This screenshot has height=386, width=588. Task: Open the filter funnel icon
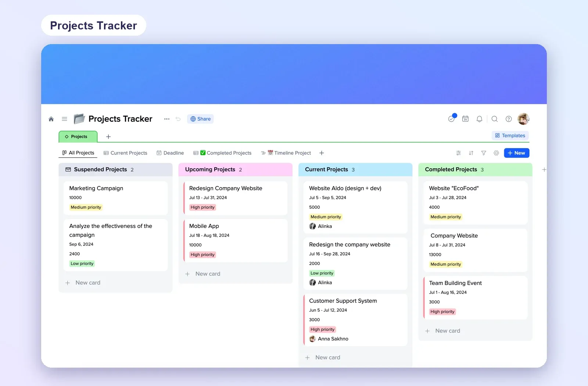tap(484, 153)
